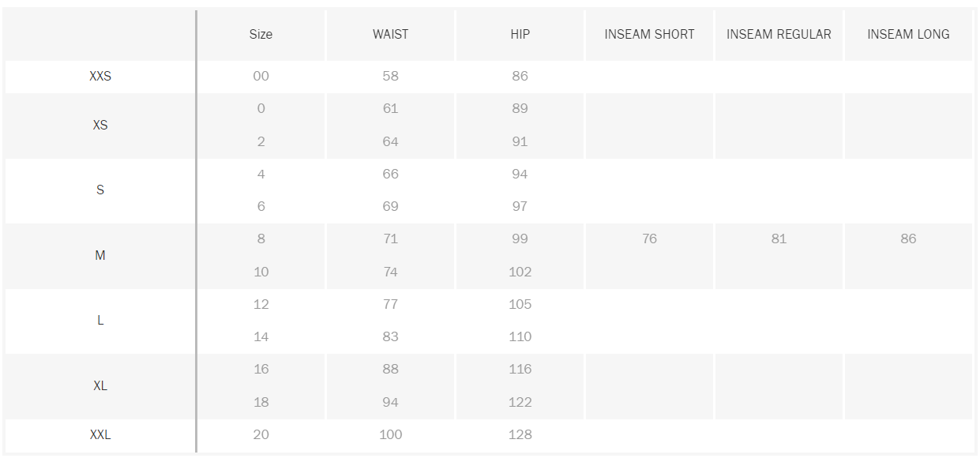Select the size 14 cell
This screenshot has width=980, height=462.
pyautogui.click(x=261, y=337)
